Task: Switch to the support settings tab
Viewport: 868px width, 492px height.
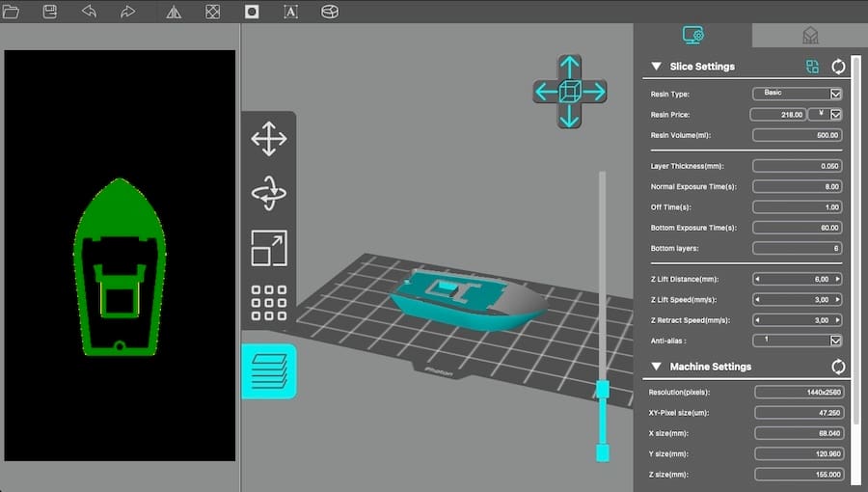Action: point(809,35)
